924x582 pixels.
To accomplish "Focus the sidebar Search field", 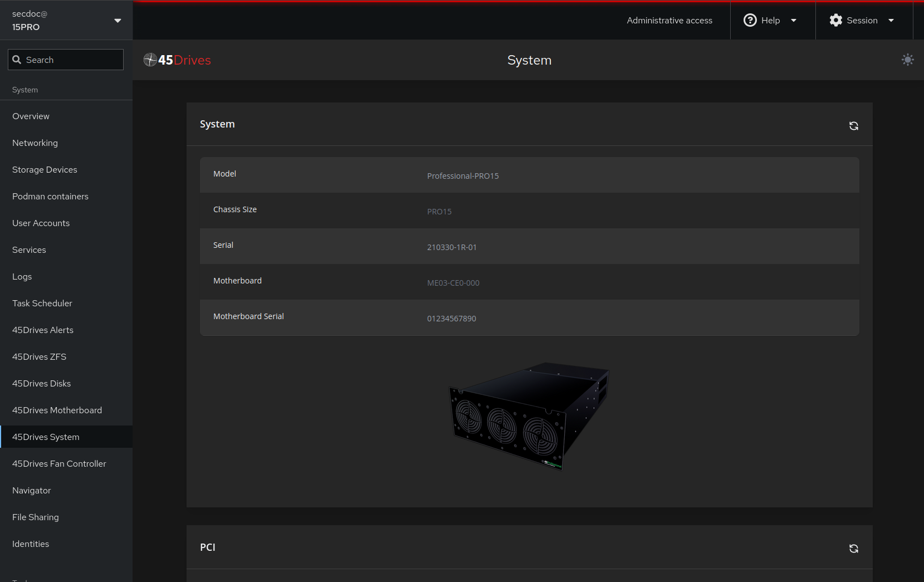I will (66, 60).
